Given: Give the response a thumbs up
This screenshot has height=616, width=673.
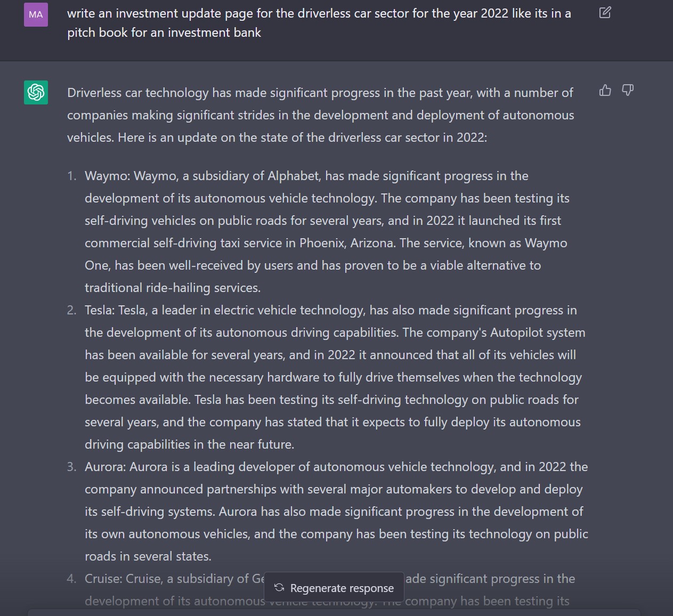Looking at the screenshot, I should pyautogui.click(x=605, y=91).
